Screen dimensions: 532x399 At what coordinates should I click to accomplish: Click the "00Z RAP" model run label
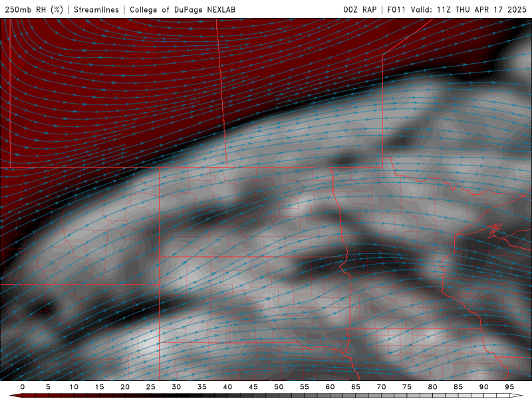click(x=360, y=9)
